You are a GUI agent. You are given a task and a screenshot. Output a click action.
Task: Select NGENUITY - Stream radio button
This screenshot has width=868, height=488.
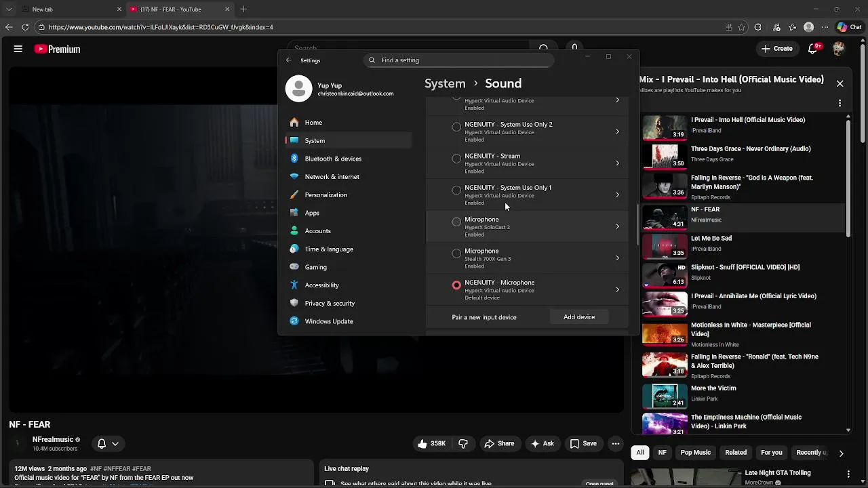pyautogui.click(x=456, y=159)
